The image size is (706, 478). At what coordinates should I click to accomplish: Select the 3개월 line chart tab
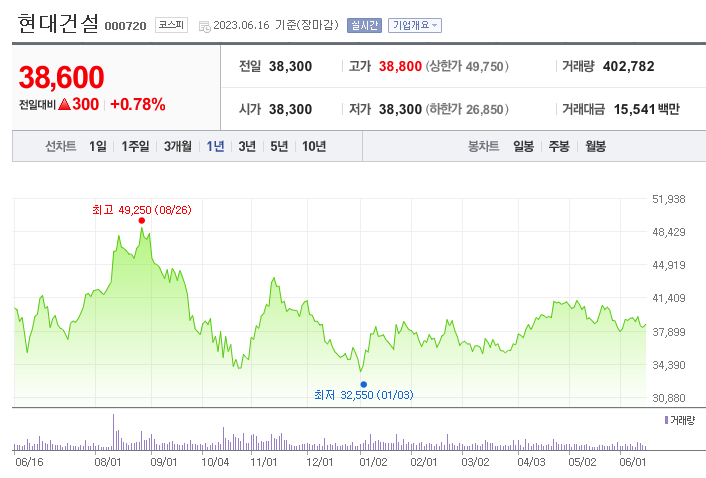pos(177,146)
